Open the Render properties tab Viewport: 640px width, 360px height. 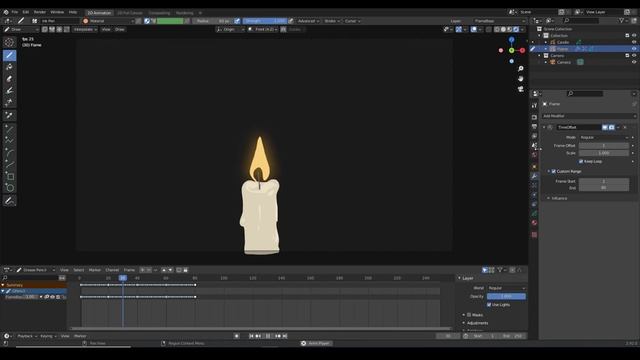tap(534, 117)
